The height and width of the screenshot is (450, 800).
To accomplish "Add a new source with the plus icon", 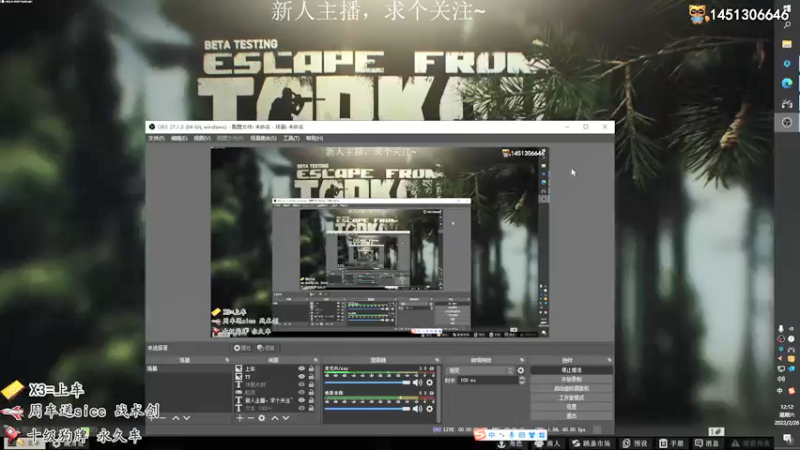I will coord(240,418).
